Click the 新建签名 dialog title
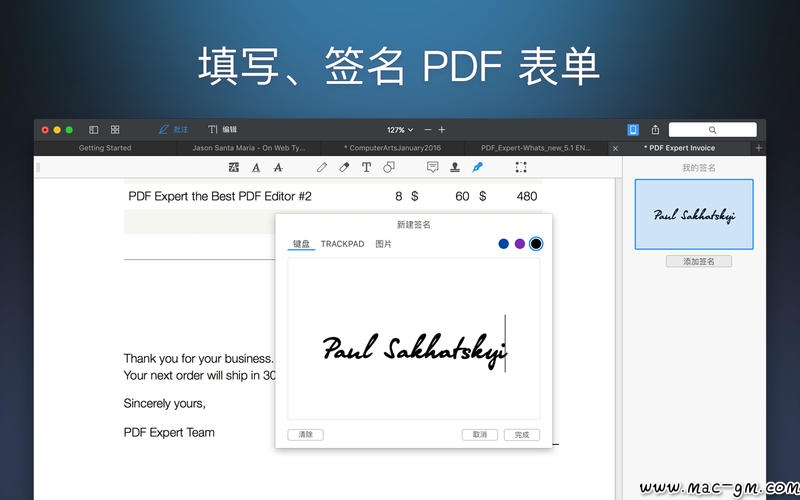800x500 pixels. pyautogui.click(x=414, y=224)
